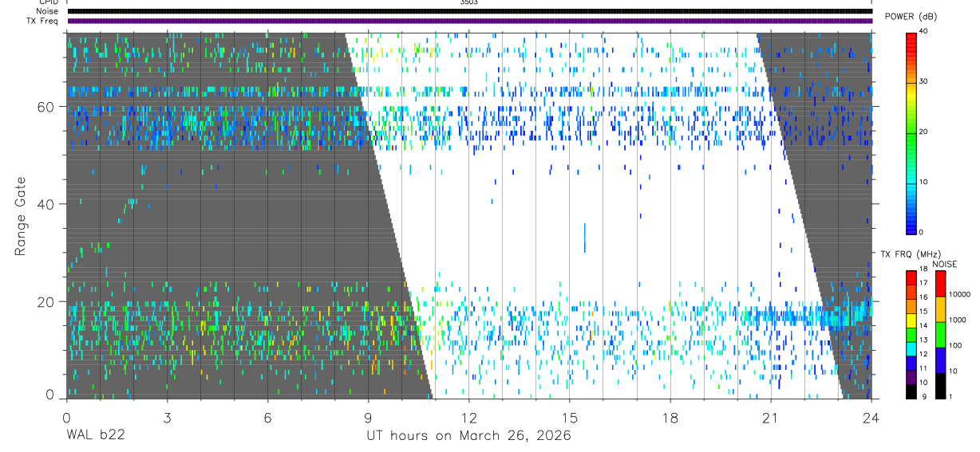This screenshot has height=452, width=980.
Task: Click the 100 label on the noise legend
Action: (x=955, y=345)
